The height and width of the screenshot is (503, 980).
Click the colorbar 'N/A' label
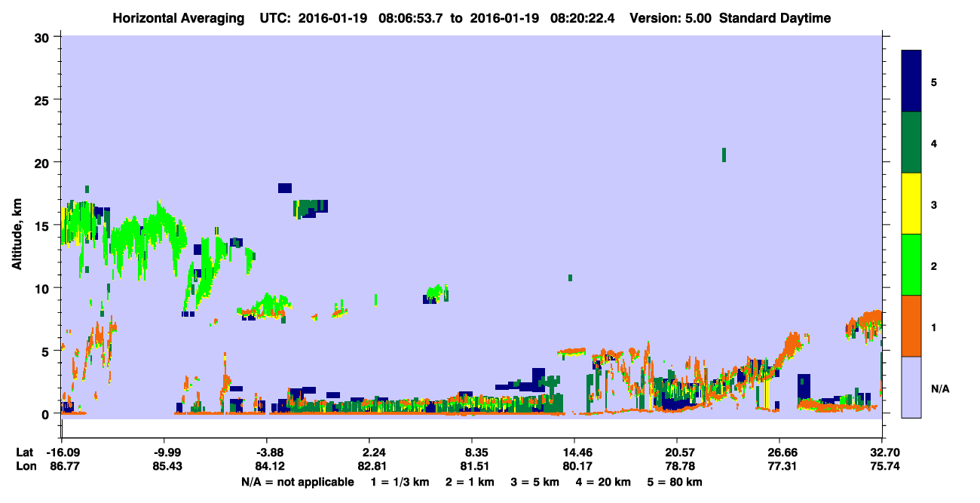point(939,388)
